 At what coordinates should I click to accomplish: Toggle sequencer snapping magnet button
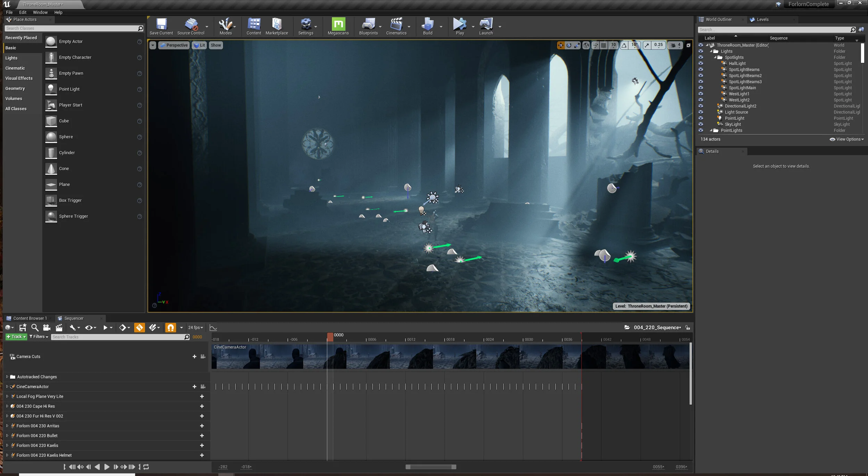(170, 327)
